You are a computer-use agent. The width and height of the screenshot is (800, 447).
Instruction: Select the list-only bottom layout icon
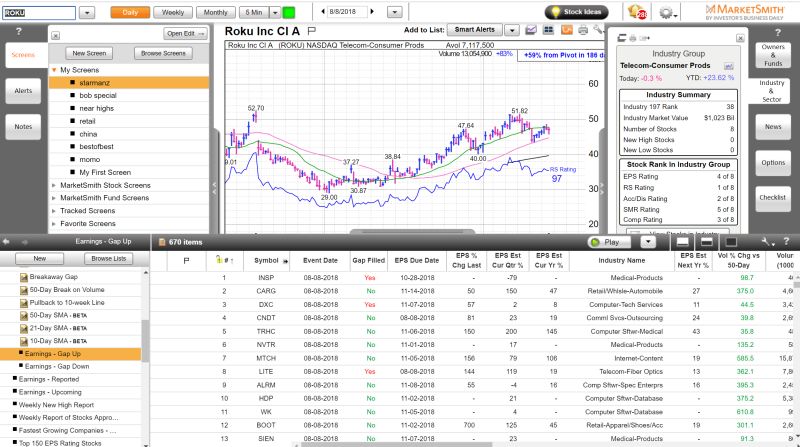(682, 242)
